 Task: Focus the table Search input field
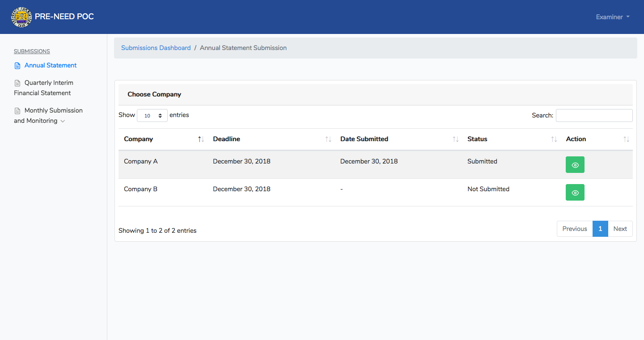594,115
